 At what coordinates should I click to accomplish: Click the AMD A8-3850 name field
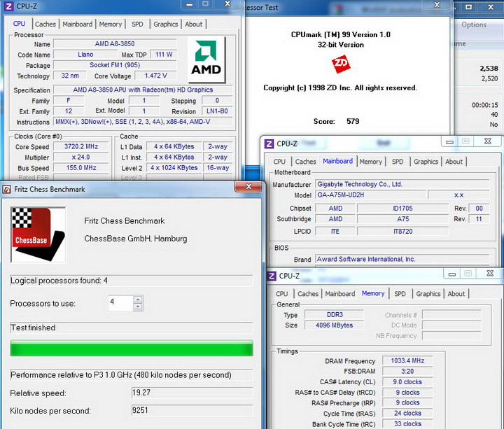pos(115,43)
